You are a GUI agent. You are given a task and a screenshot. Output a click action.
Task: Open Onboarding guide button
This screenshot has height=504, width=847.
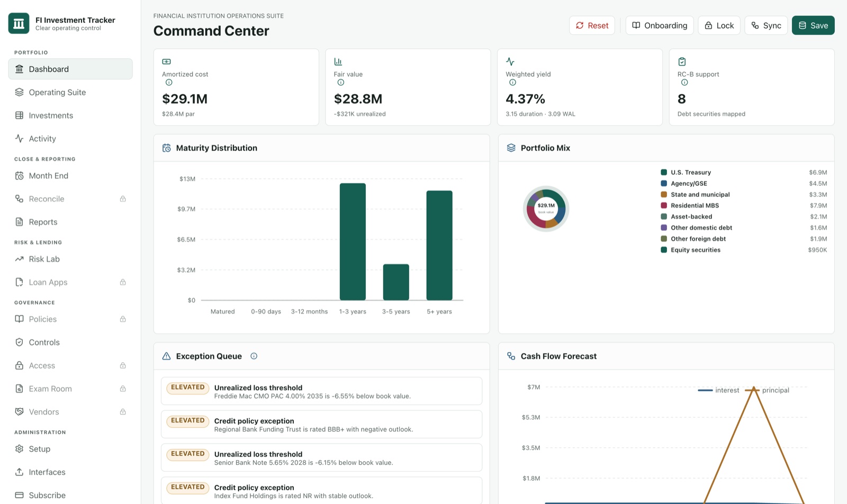(660, 25)
